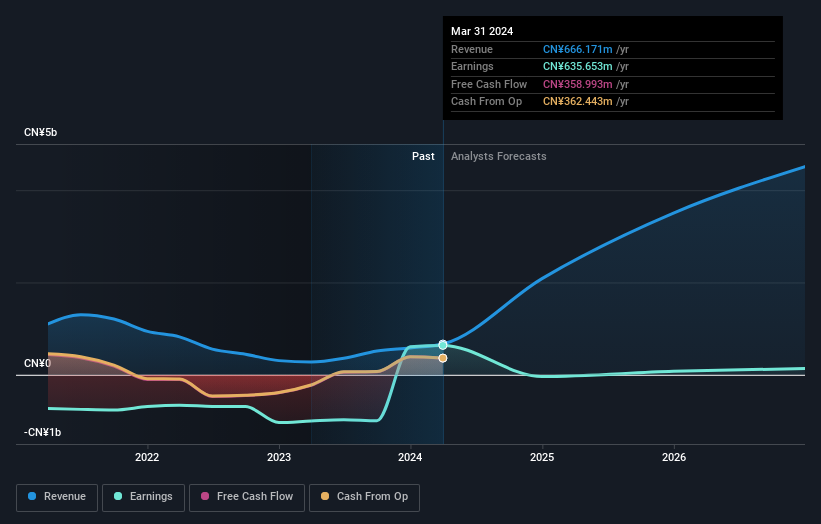Click the 2022 x-axis label
Screen dimensions: 821x524
click(147, 458)
